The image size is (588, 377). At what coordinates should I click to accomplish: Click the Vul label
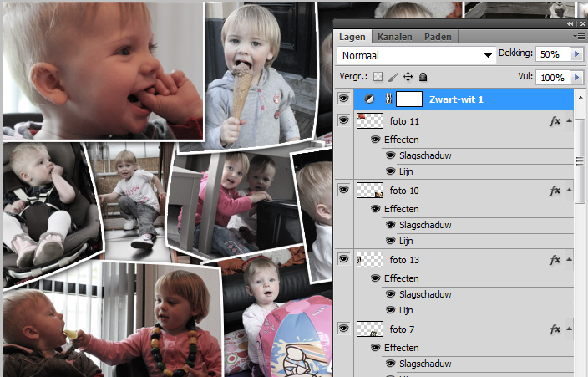pyautogui.click(x=525, y=76)
